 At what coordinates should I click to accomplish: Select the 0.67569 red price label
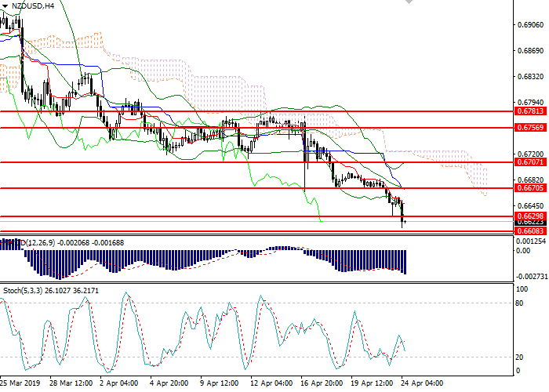click(526, 127)
